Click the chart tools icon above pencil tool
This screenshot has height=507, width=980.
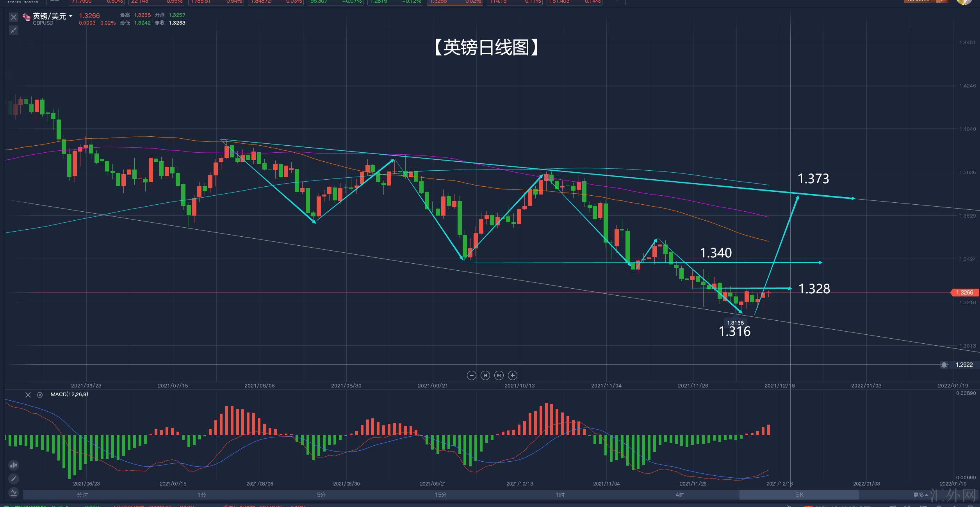point(14,465)
